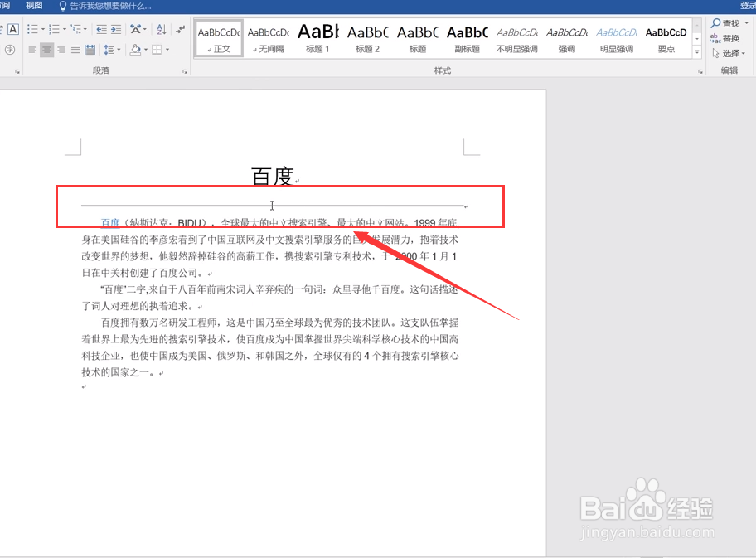The image size is (756, 558).
Task: Click 登录 to sign in
Action: (x=748, y=4)
